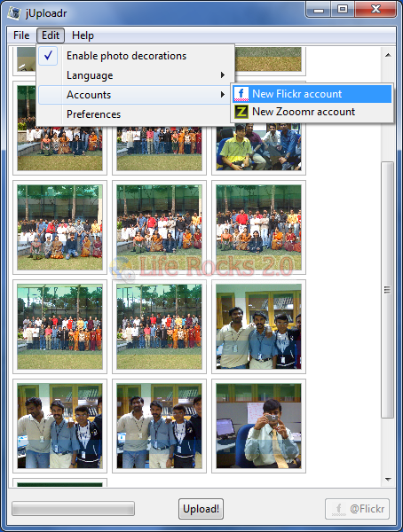
Task: Select the photo of man holding camera
Action: point(258,426)
